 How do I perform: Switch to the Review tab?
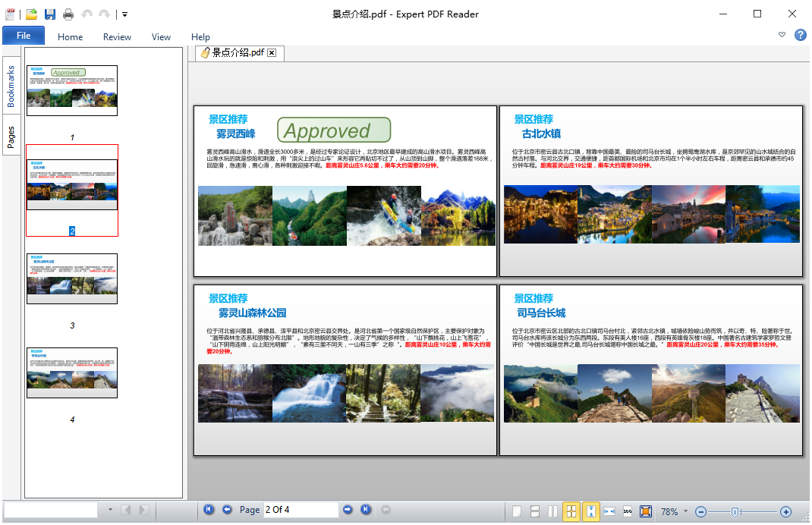click(x=117, y=36)
